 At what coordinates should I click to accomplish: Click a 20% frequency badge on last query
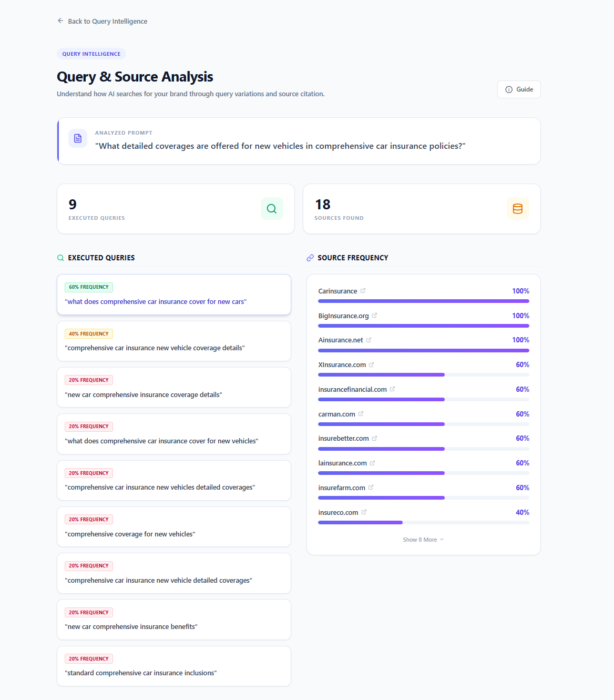pos(88,658)
